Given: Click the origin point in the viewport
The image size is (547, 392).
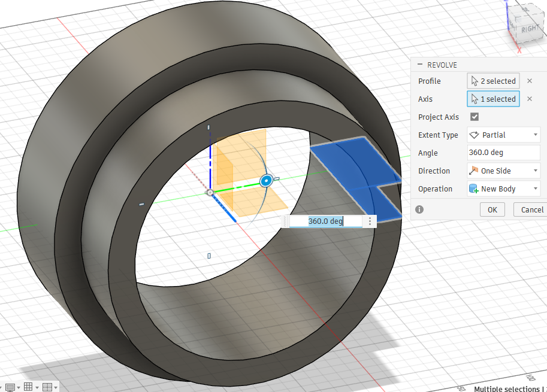Looking at the screenshot, I should pos(210,193).
